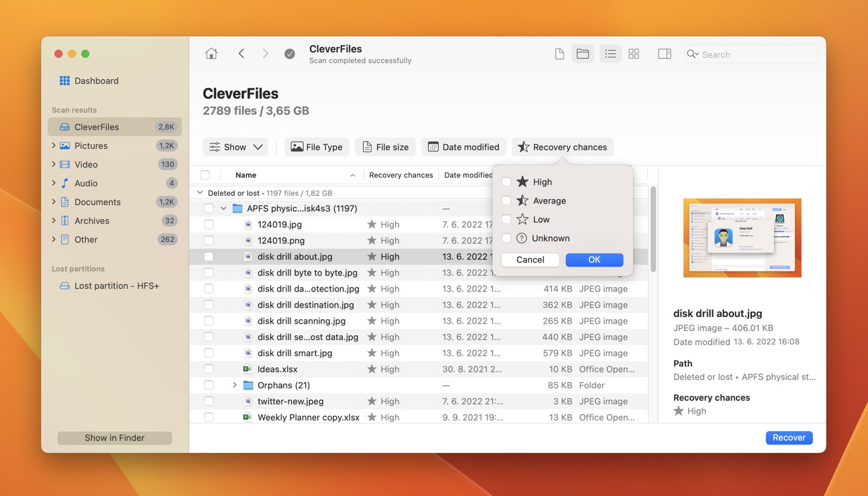Check the box for disk drill about.jpg
868x496 pixels.
209,257
